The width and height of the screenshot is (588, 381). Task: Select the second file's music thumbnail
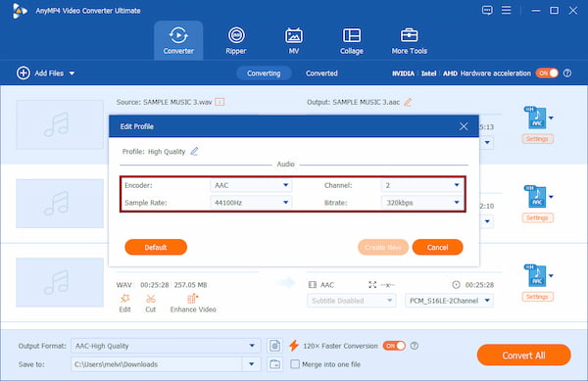pos(60,204)
